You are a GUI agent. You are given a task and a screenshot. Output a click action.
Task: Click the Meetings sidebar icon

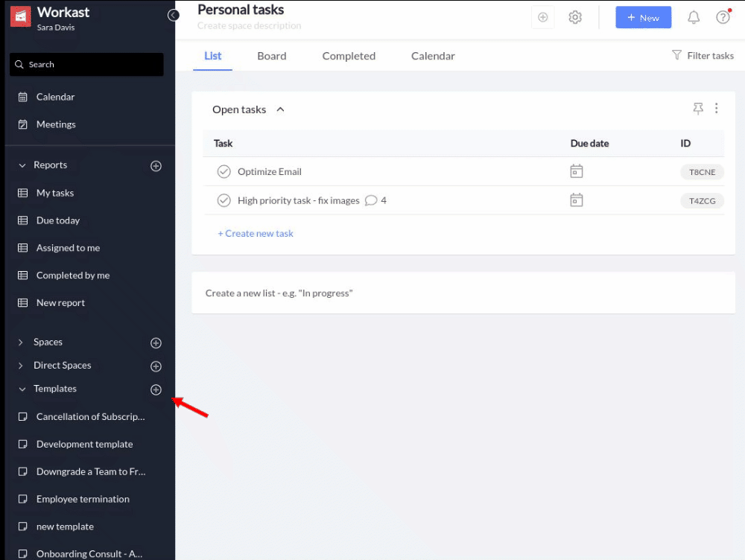click(x=22, y=124)
